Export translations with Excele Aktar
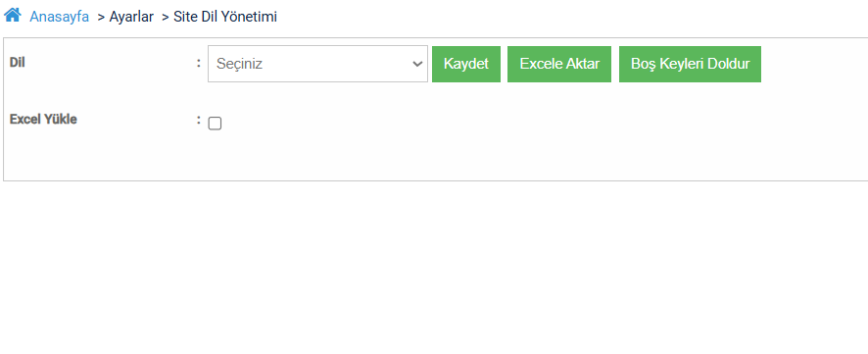The width and height of the screenshot is (868, 354). click(x=559, y=64)
